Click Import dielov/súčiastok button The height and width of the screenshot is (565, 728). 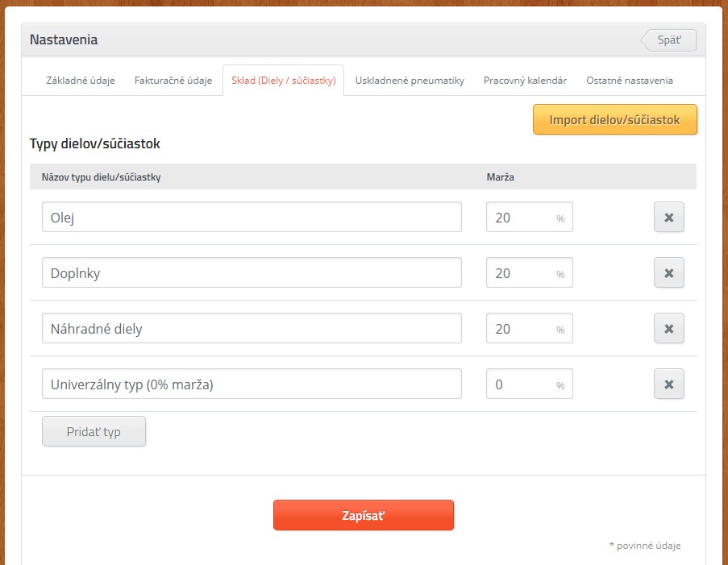click(x=614, y=120)
